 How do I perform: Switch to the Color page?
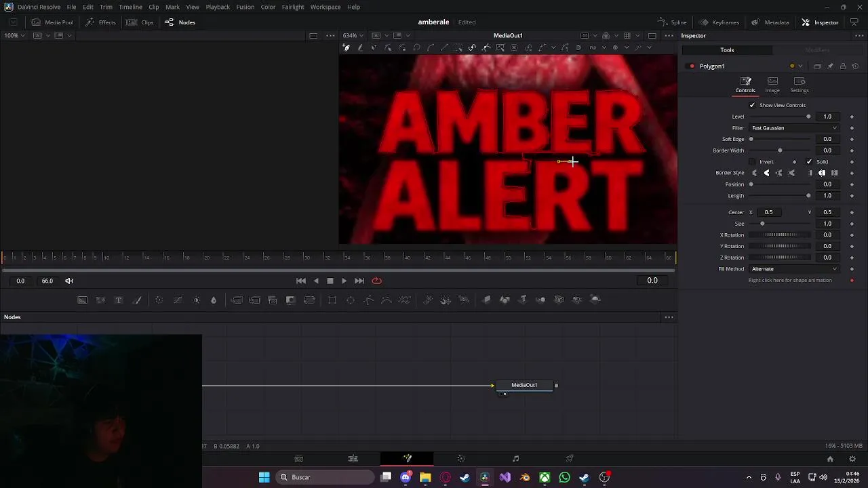click(461, 459)
